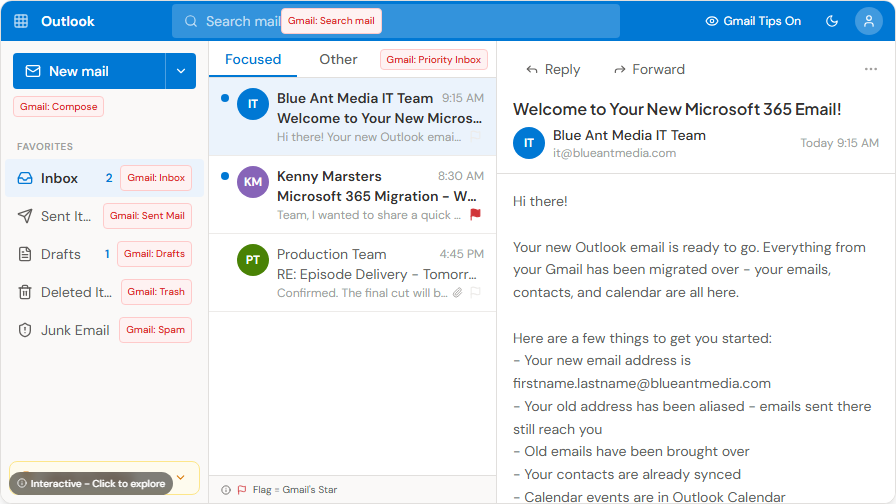
Task: Click Interactive – Click to explore badge
Action: click(91, 483)
